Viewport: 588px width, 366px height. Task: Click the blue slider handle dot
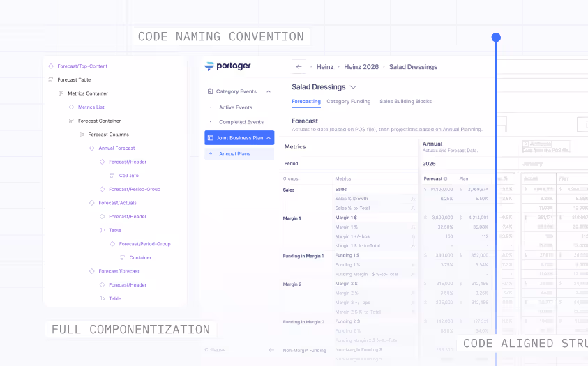pos(496,38)
